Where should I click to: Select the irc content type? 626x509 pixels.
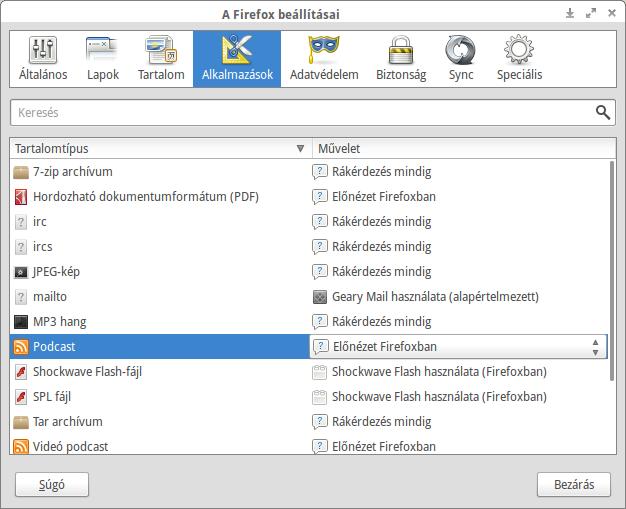pyautogui.click(x=310, y=222)
